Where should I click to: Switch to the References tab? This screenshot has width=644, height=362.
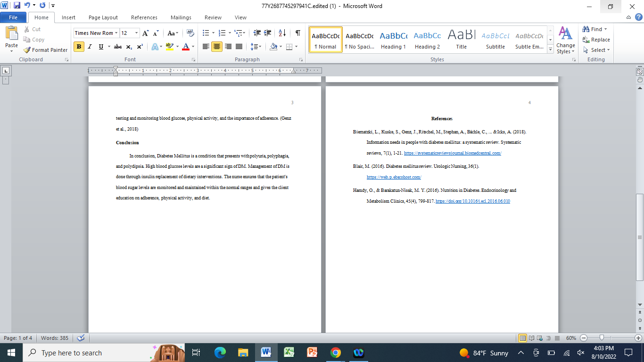tap(144, 17)
